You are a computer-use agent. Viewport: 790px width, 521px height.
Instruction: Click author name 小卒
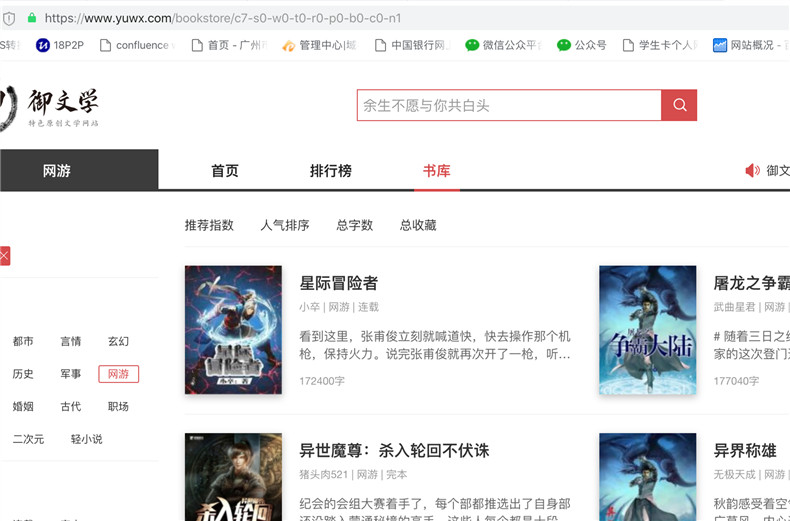coord(309,307)
